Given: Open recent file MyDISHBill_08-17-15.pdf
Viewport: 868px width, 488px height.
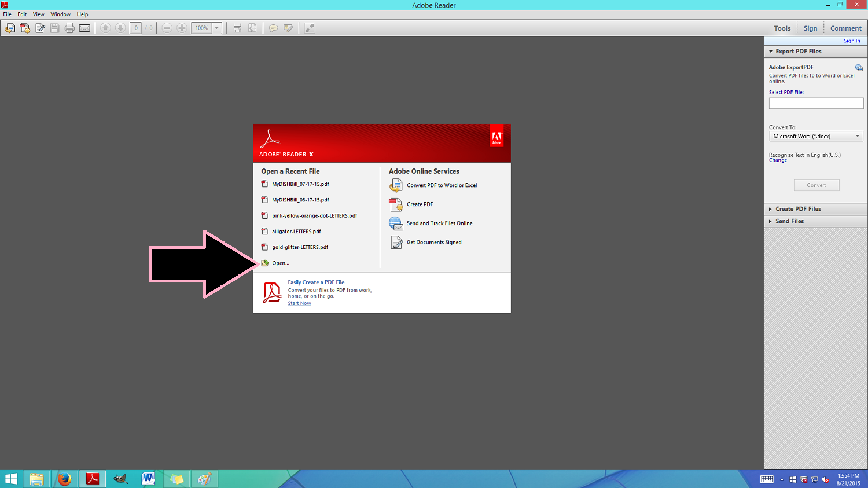Looking at the screenshot, I should [x=300, y=200].
